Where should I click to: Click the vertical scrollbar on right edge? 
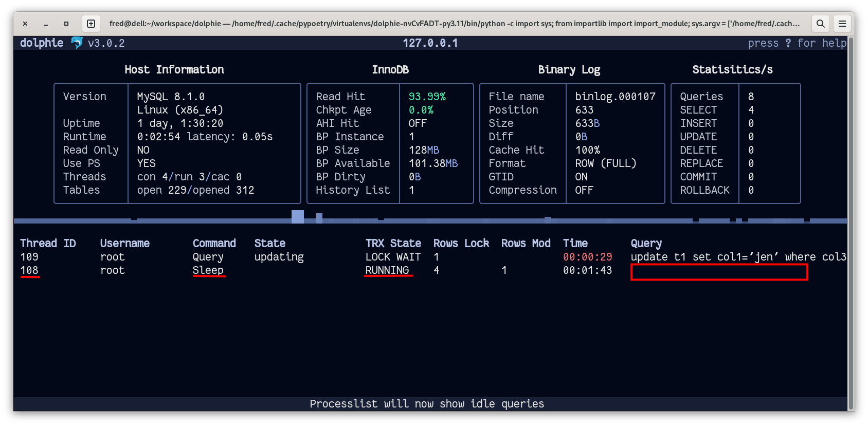click(851, 221)
